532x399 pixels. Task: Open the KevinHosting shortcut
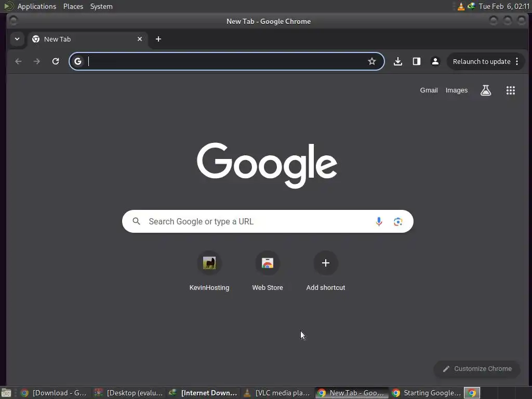point(209,271)
